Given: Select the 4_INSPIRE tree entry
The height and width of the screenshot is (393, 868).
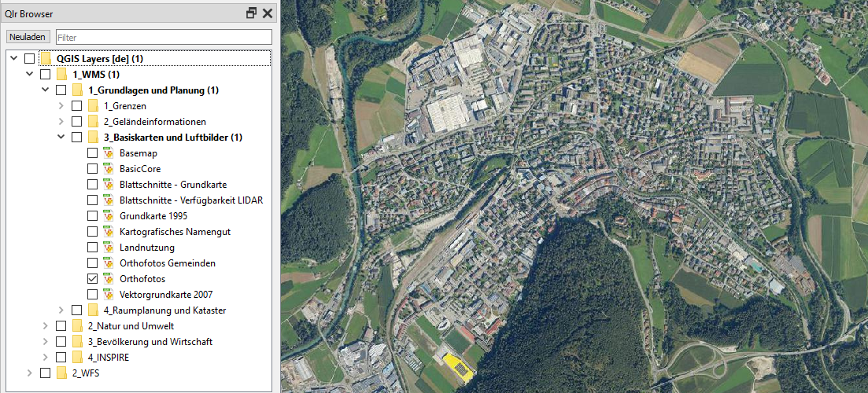Looking at the screenshot, I should [x=108, y=358].
